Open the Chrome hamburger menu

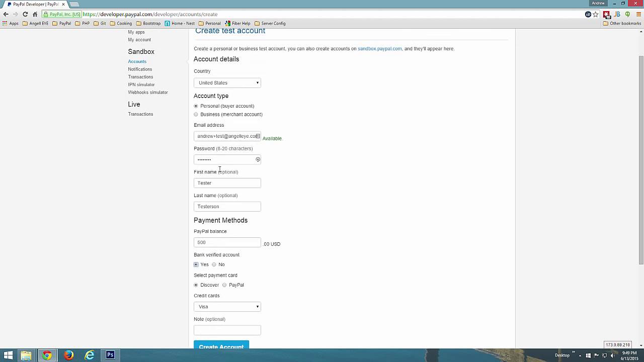(637, 15)
